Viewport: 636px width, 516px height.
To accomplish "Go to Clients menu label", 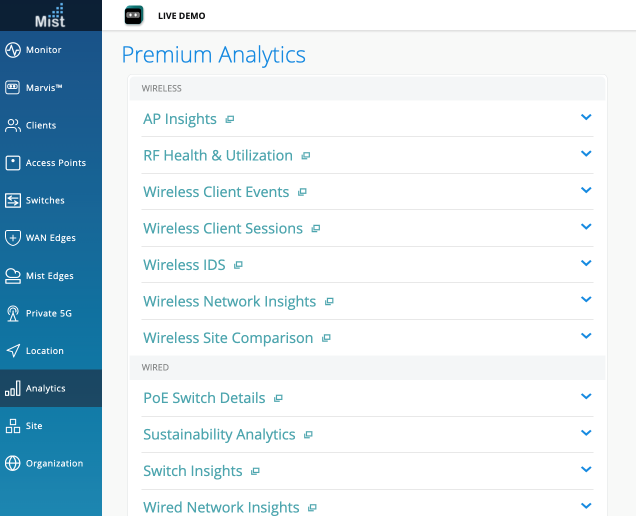I will point(41,125).
